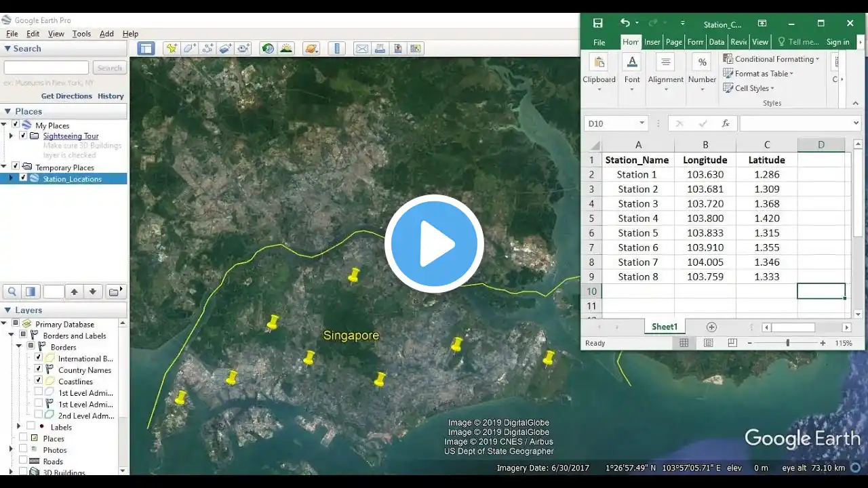
Task: Enable the Photos layer checkbox
Action: click(23, 449)
